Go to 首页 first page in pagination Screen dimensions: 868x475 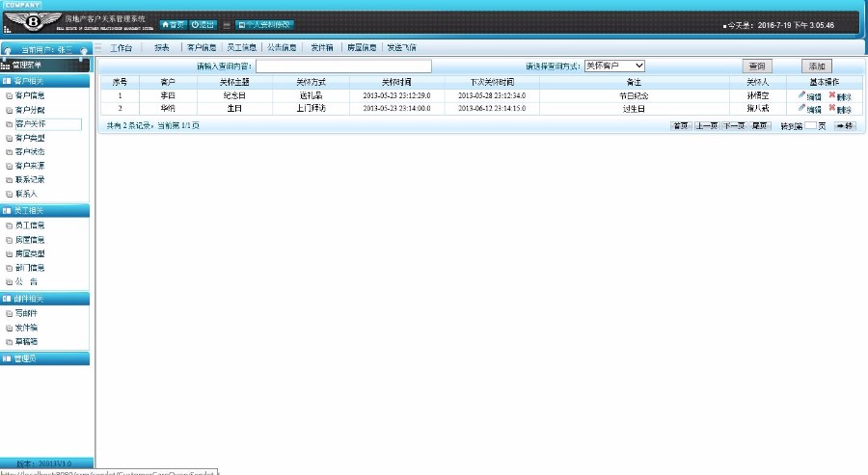coord(680,126)
